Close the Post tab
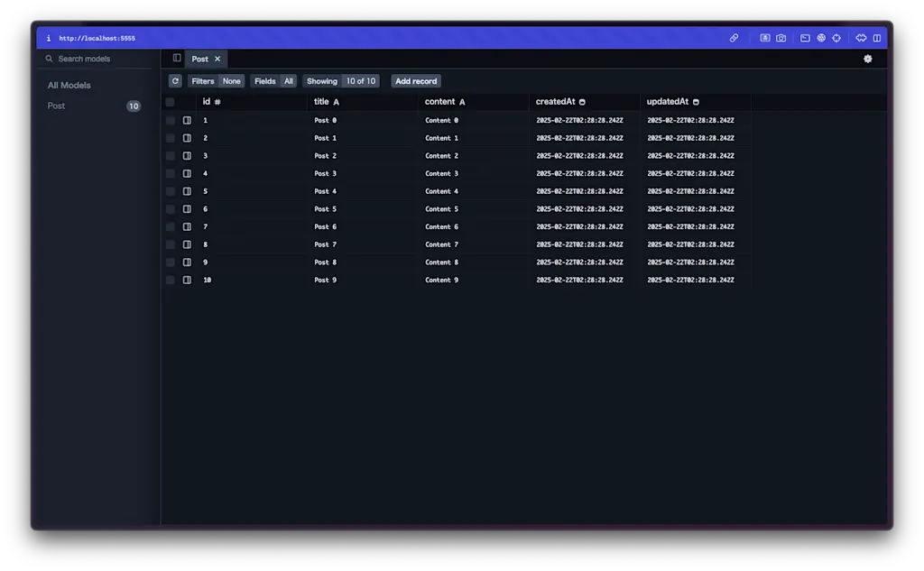Viewport: 924px width, 571px height. [x=217, y=59]
